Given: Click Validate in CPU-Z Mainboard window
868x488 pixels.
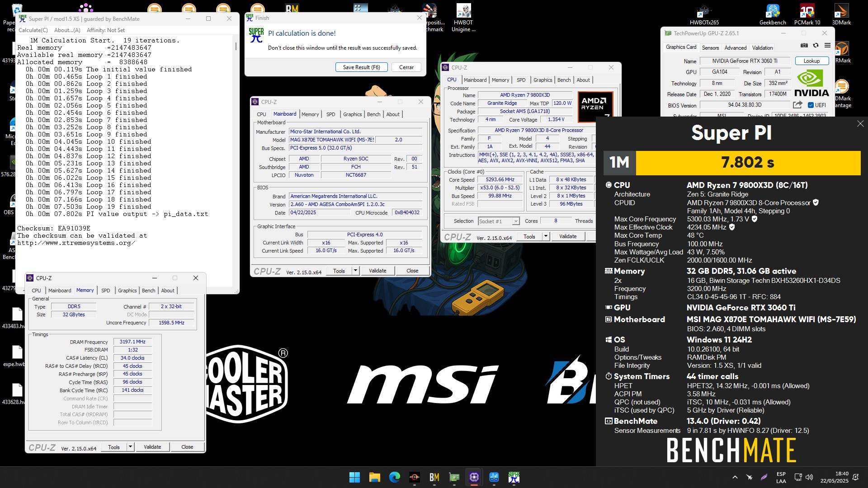Looking at the screenshot, I should coord(377,271).
